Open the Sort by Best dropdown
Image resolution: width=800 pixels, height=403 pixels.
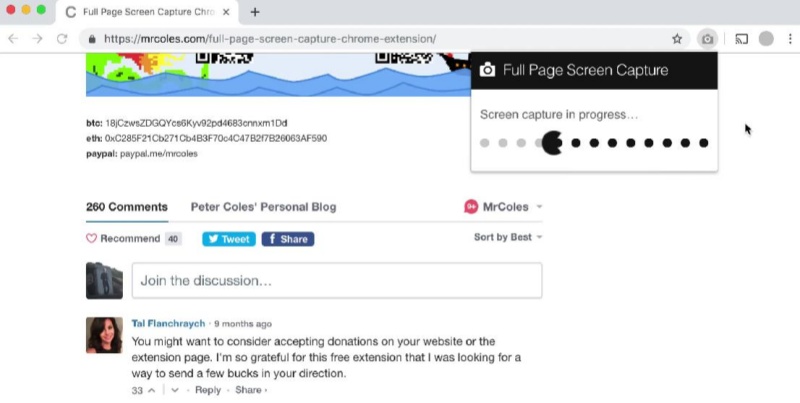(508, 237)
